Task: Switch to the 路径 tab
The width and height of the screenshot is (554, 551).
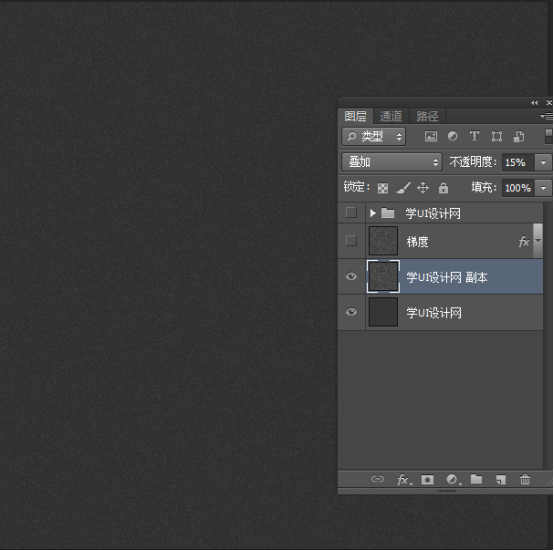Action: coord(427,116)
